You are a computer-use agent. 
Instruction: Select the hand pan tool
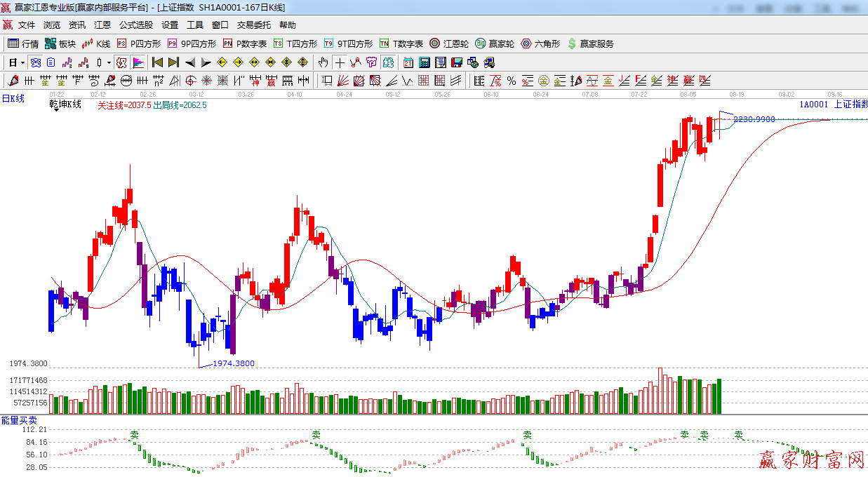(323, 62)
